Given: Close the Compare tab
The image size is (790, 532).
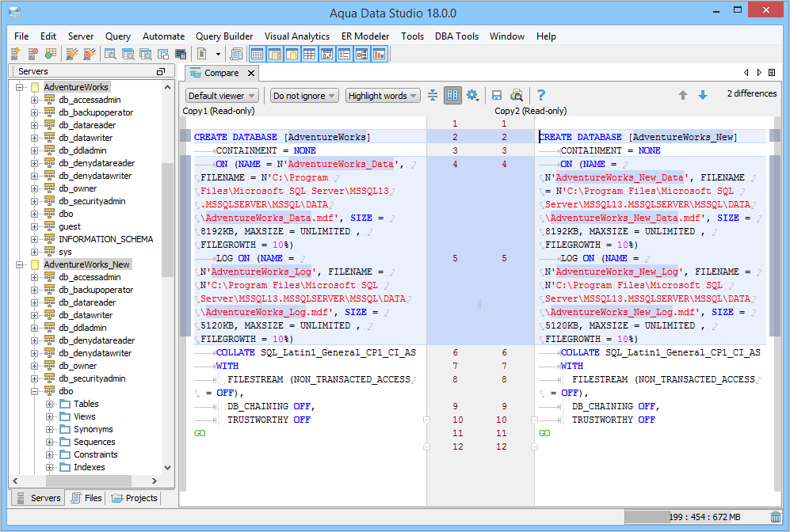Looking at the screenshot, I should pos(251,73).
